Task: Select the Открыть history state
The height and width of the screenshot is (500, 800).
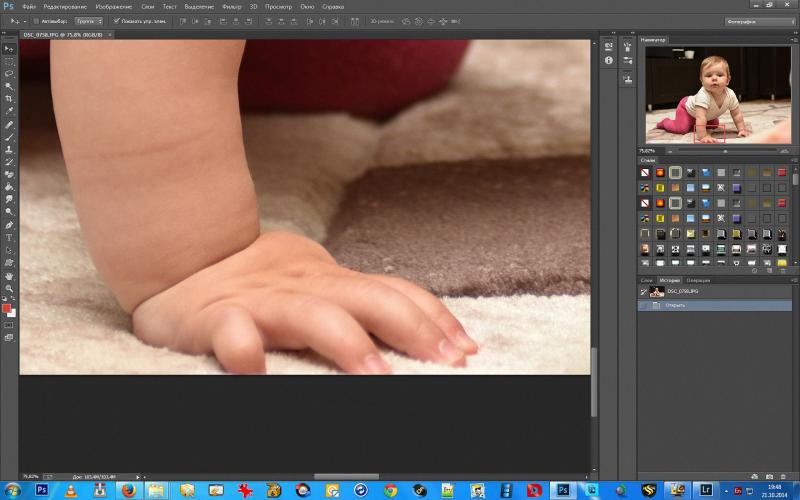Action: [715, 305]
